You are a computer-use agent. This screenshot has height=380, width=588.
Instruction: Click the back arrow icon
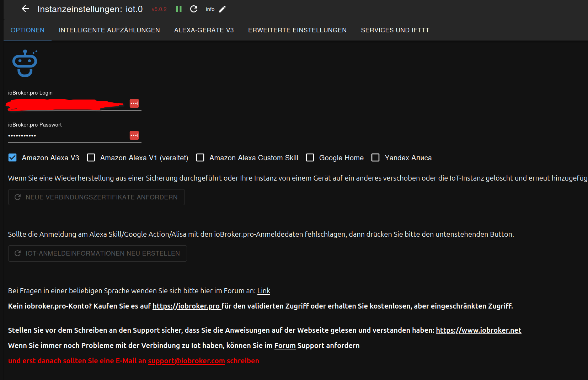tap(25, 9)
